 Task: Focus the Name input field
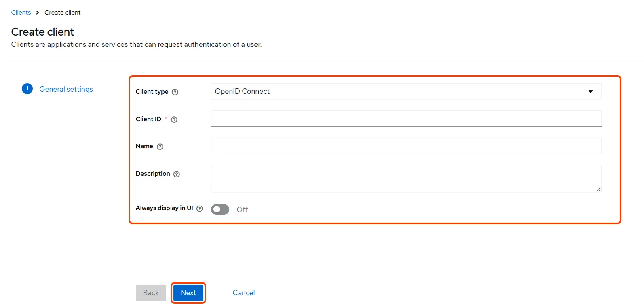[x=406, y=146]
